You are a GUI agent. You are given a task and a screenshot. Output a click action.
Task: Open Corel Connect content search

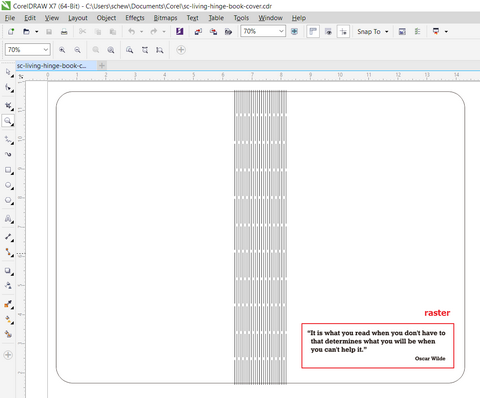coord(180,31)
